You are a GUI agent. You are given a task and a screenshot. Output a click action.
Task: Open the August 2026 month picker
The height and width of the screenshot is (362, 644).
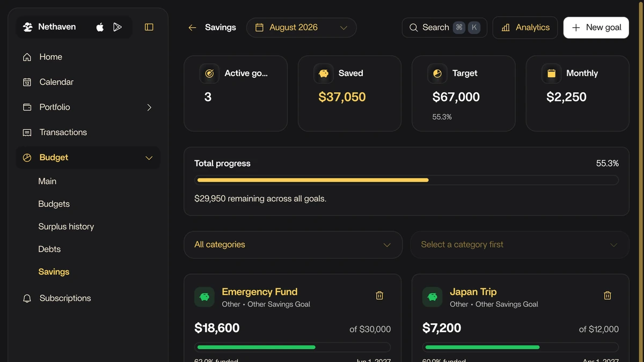[302, 27]
